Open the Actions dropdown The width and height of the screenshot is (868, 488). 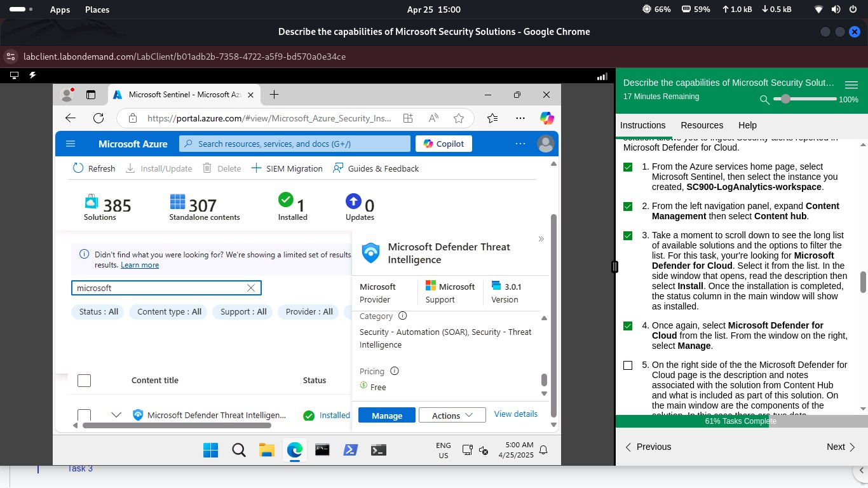451,414
